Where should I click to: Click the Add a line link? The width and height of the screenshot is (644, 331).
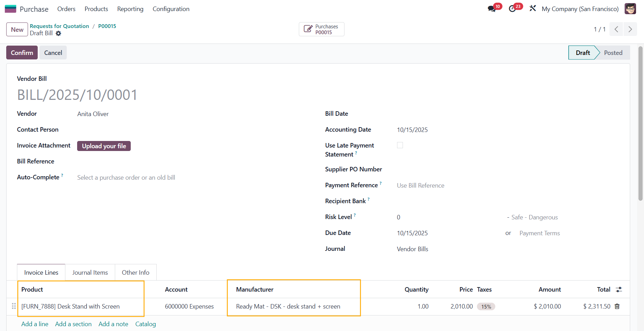(35, 324)
